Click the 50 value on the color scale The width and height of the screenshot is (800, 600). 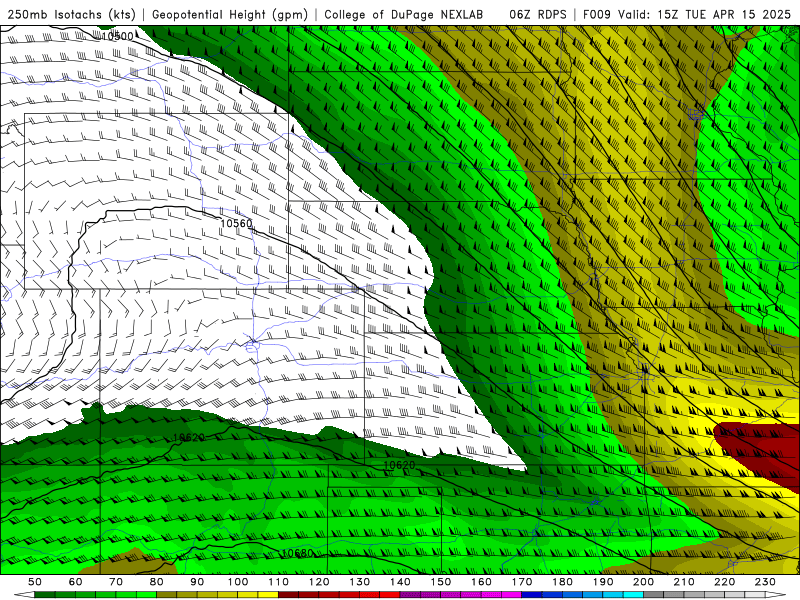coord(35,582)
